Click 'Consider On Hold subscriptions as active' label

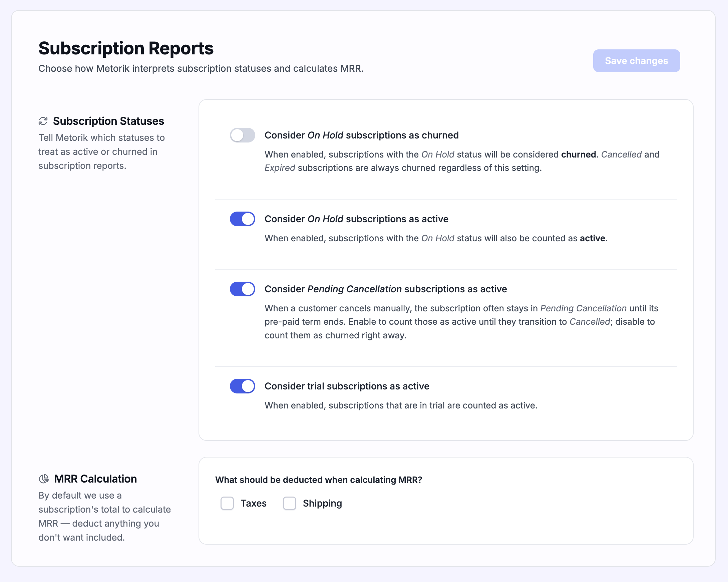[357, 219]
